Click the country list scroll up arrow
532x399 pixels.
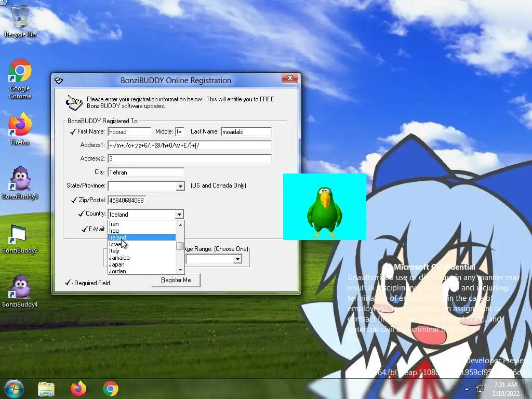click(x=180, y=224)
